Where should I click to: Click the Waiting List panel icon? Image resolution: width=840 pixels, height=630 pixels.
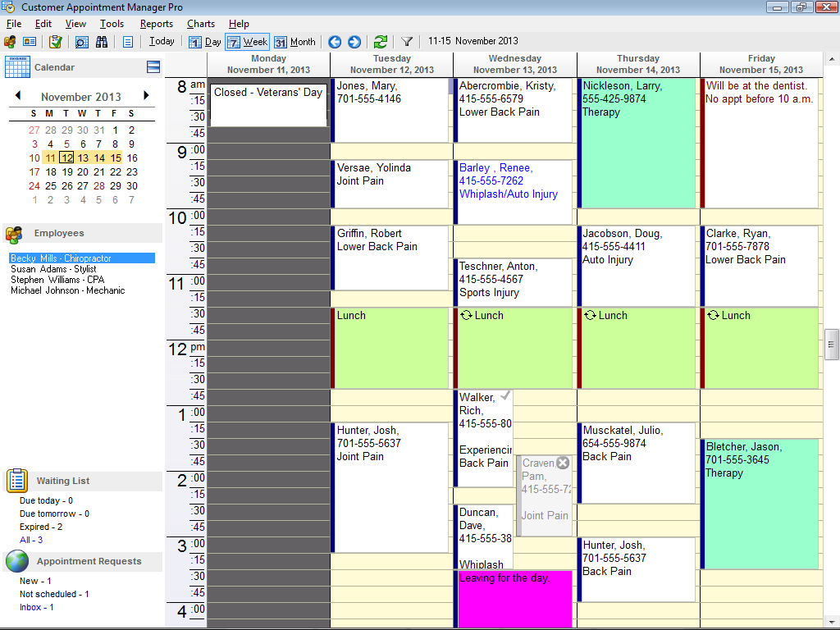point(18,481)
